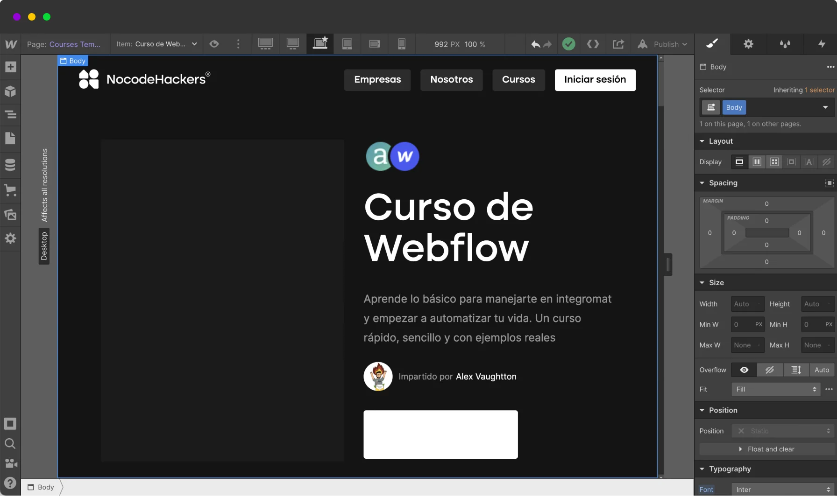
Task: Switch to the Element Settings tab
Action: click(x=748, y=44)
